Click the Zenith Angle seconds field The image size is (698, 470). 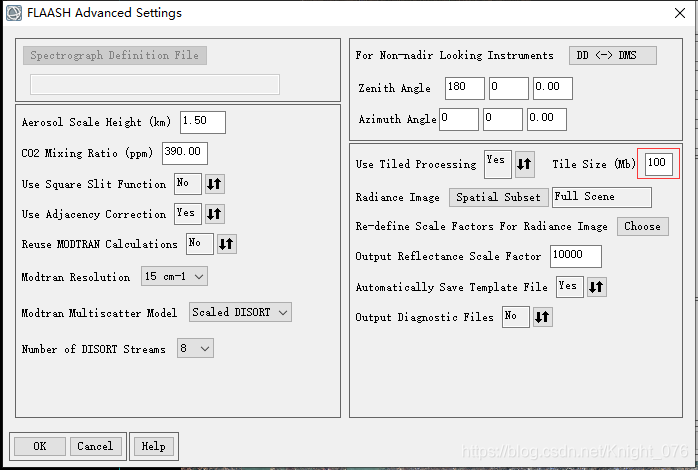[x=553, y=88]
